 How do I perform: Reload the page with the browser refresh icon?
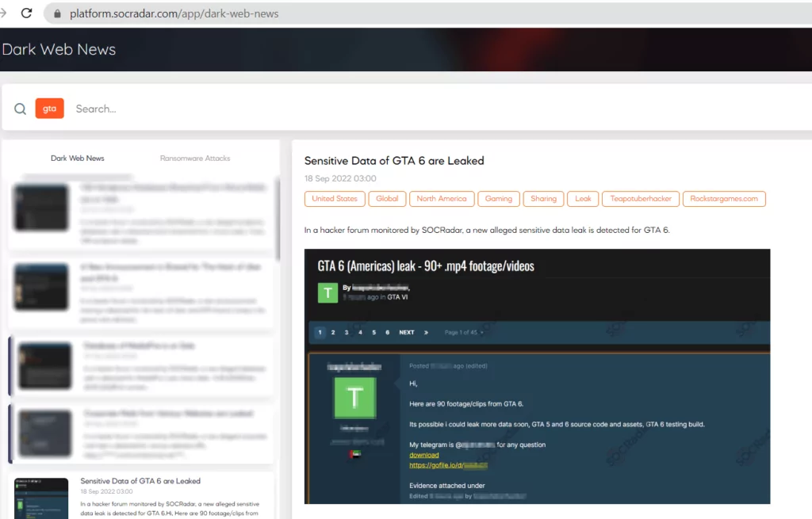[26, 13]
